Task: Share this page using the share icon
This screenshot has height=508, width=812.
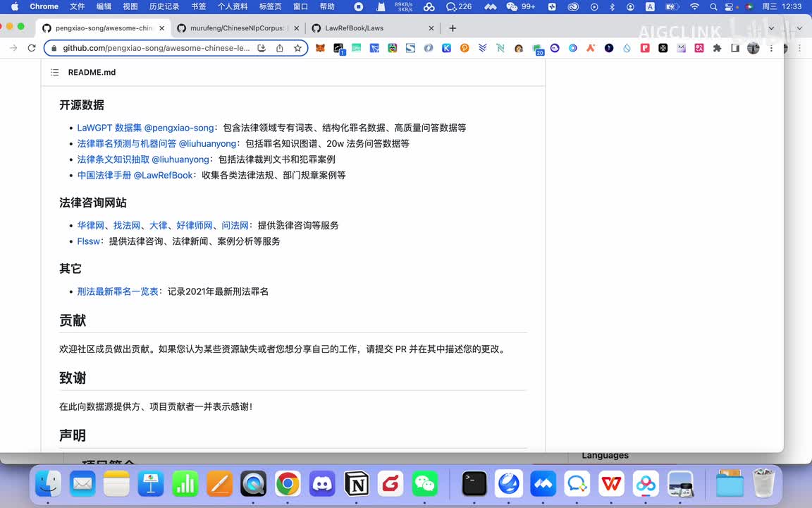Action: tap(280, 48)
